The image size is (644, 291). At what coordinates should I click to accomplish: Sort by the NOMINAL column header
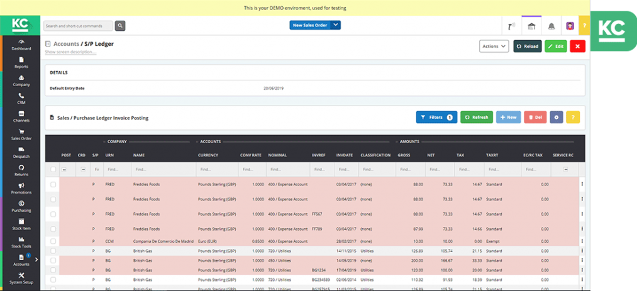[x=277, y=155]
